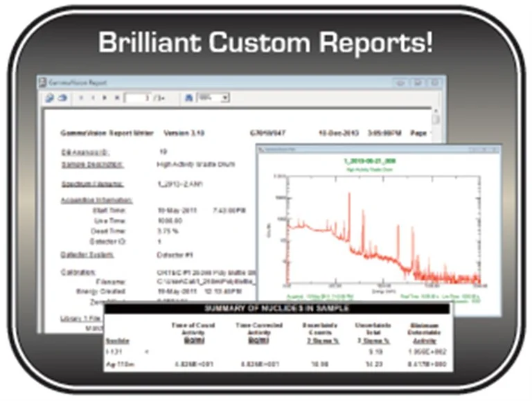
Task: Click the 'Dead Time:' label
Action: pyautogui.click(x=108, y=231)
